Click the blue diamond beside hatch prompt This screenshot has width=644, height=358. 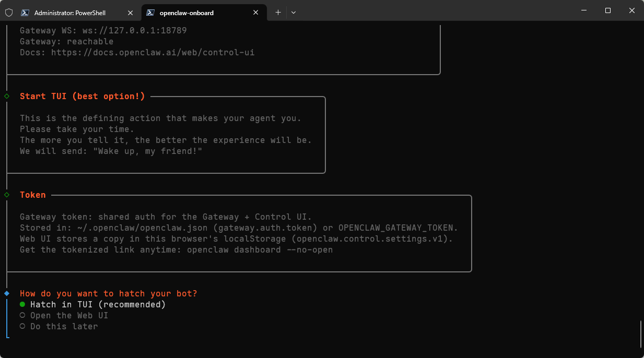pos(7,293)
